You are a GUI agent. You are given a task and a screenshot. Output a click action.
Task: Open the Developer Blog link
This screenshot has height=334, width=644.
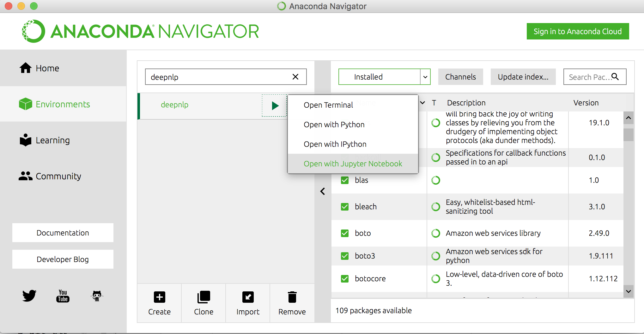63,259
